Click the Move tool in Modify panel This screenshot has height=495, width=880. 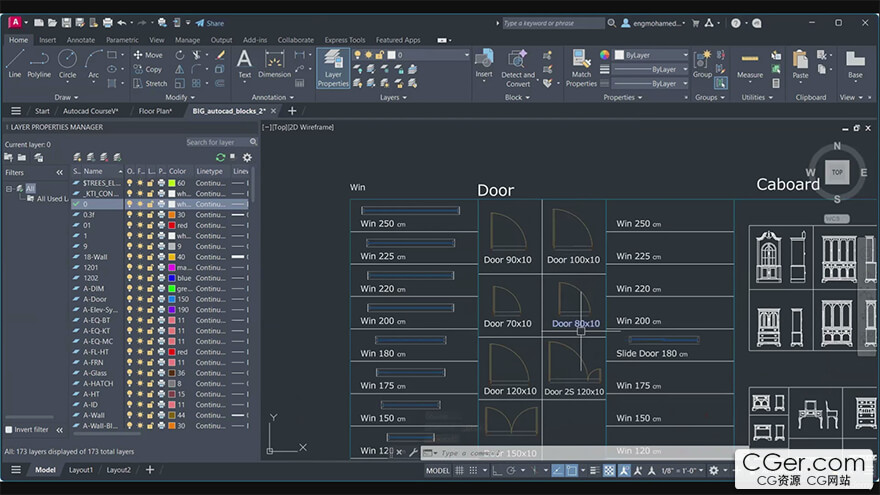pyautogui.click(x=147, y=55)
